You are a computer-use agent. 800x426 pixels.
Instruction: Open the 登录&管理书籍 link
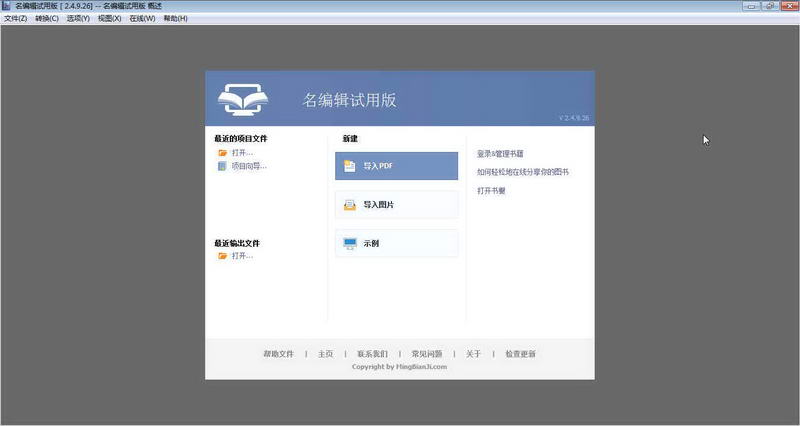tap(500, 154)
